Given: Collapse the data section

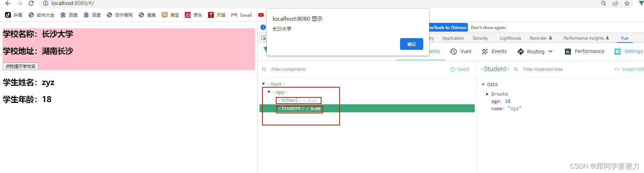Looking at the screenshot, I should click(x=483, y=84).
